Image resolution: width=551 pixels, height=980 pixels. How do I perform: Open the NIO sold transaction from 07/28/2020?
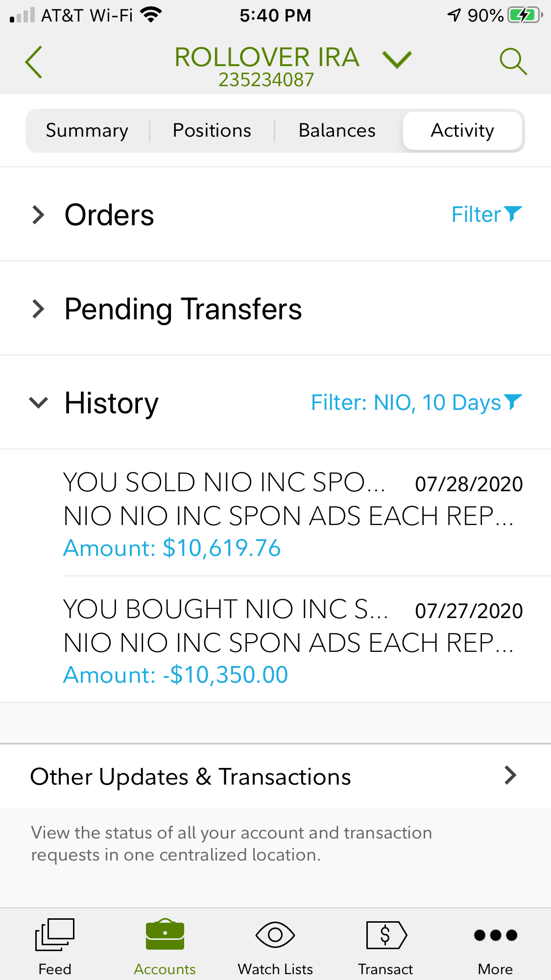pyautogui.click(x=292, y=513)
